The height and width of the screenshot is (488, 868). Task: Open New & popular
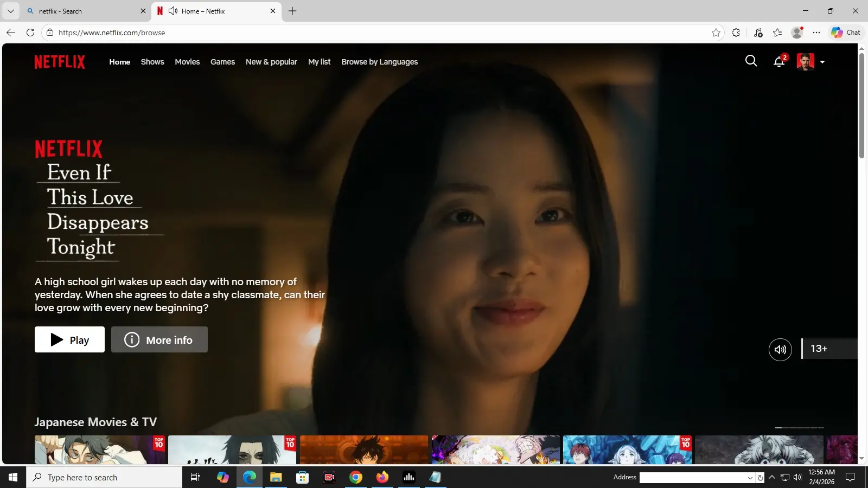coord(271,62)
